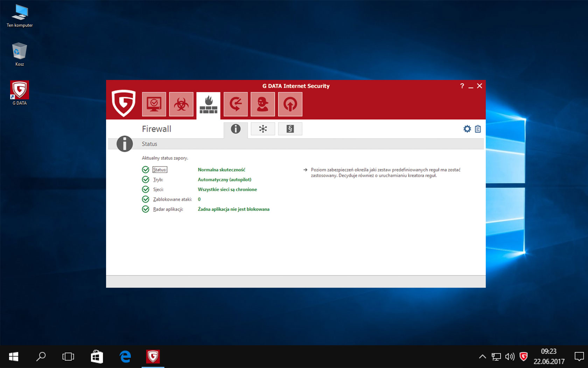Click 'Wszystkie sieci są chronione' value
Image resolution: width=588 pixels, height=368 pixels.
[x=227, y=189]
